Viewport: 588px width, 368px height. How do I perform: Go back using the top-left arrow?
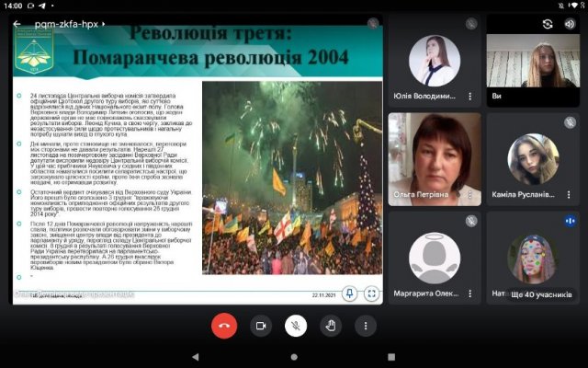(17, 24)
